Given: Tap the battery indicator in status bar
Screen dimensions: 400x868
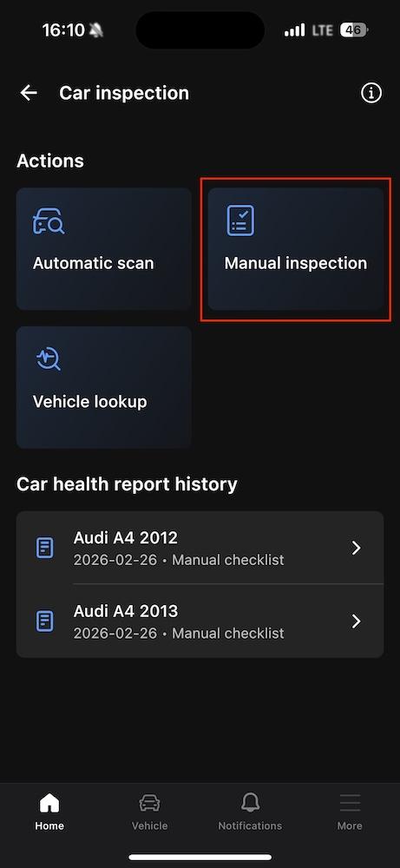Looking at the screenshot, I should [x=354, y=30].
